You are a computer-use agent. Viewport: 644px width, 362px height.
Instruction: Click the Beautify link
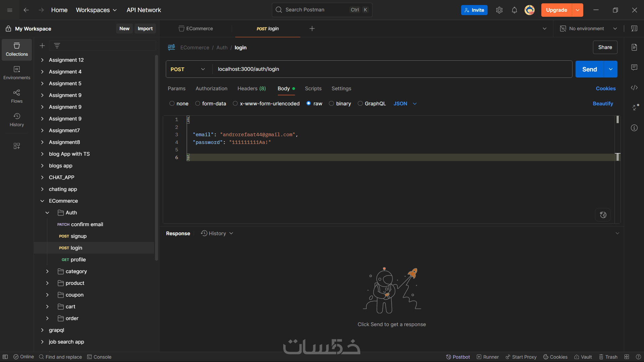point(603,104)
